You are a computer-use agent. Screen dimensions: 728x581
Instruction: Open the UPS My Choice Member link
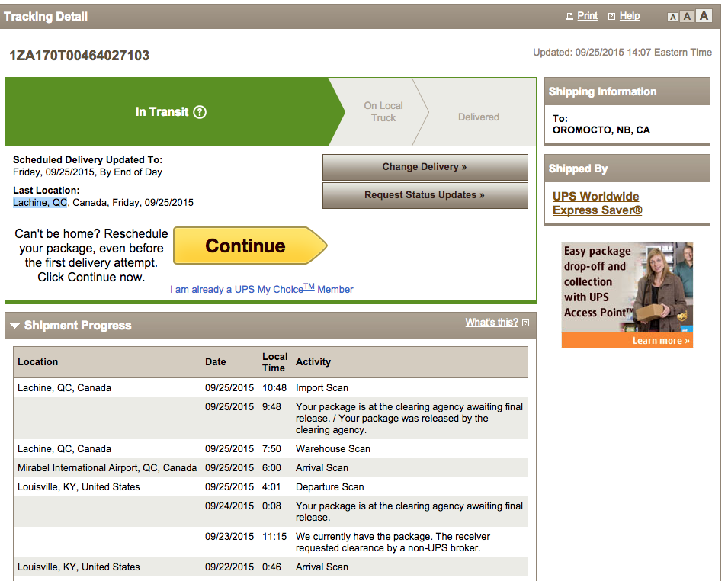(261, 289)
